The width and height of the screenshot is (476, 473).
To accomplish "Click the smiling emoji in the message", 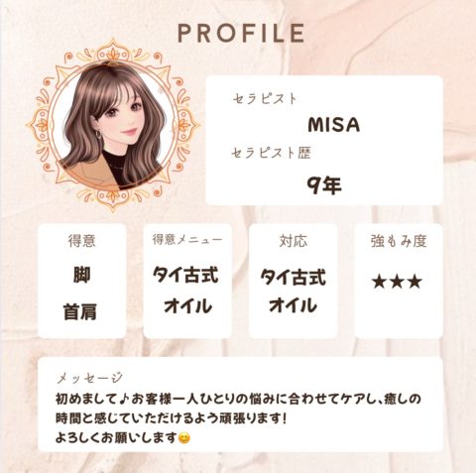I will pos(184,438).
